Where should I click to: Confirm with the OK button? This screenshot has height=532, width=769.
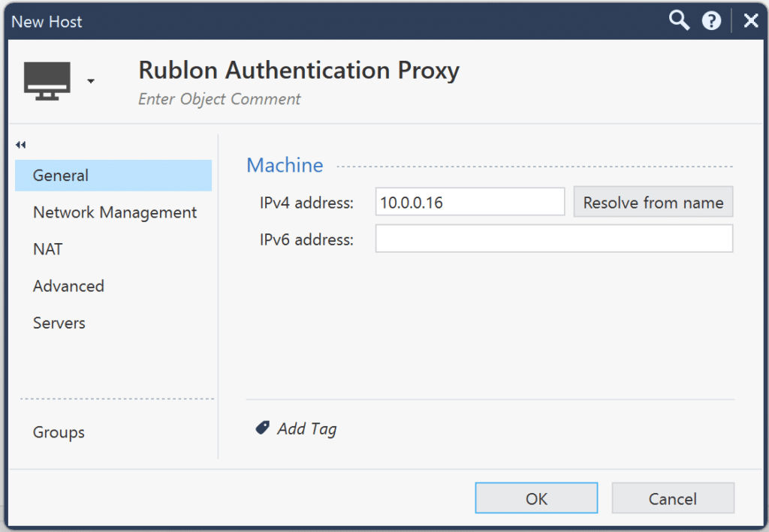(535, 497)
